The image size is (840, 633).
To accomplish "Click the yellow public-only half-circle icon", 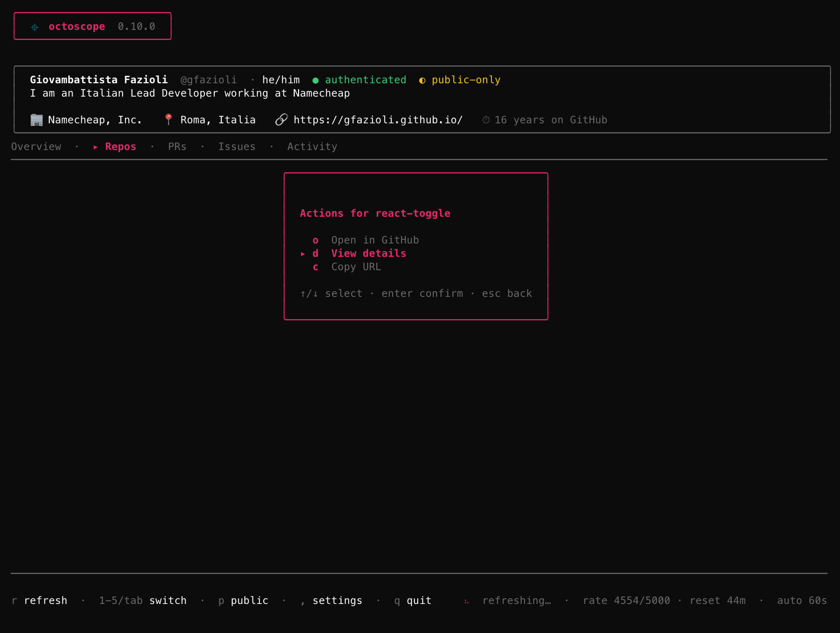I will point(422,80).
